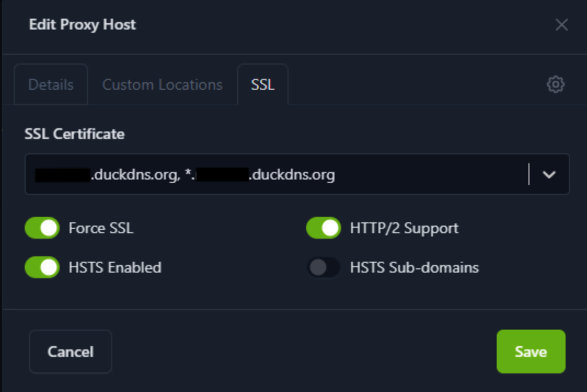This screenshot has height=392, width=587.
Task: Click the "SSL Certificate" field heading
Action: pyautogui.click(x=74, y=134)
